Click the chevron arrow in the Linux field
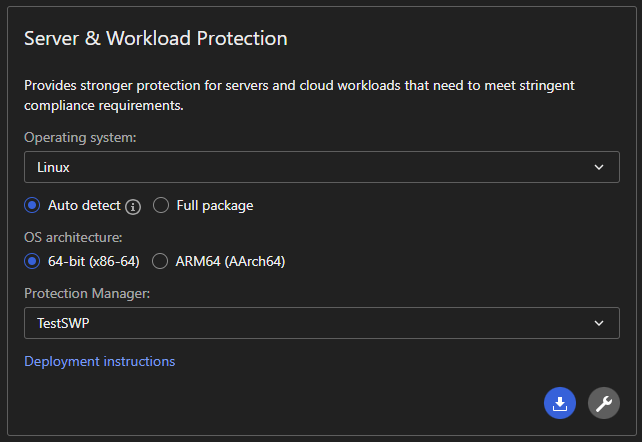Viewport: 642px width, 442px height. [598, 167]
